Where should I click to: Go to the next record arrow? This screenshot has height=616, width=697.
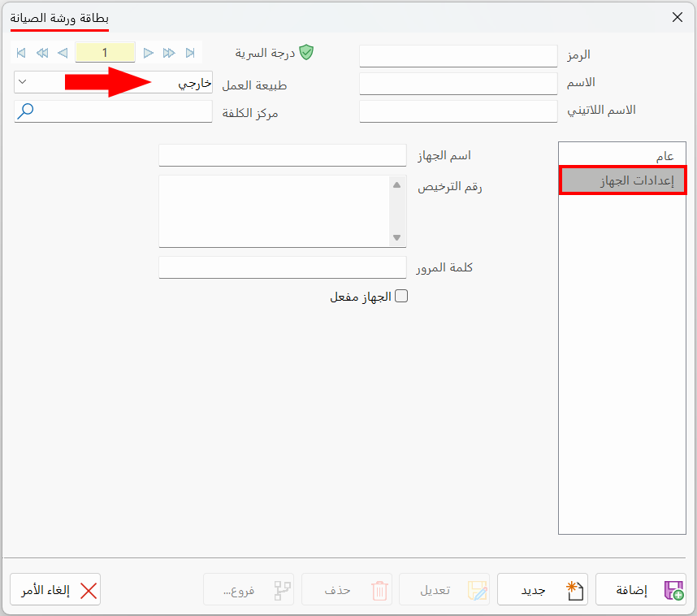coord(148,53)
